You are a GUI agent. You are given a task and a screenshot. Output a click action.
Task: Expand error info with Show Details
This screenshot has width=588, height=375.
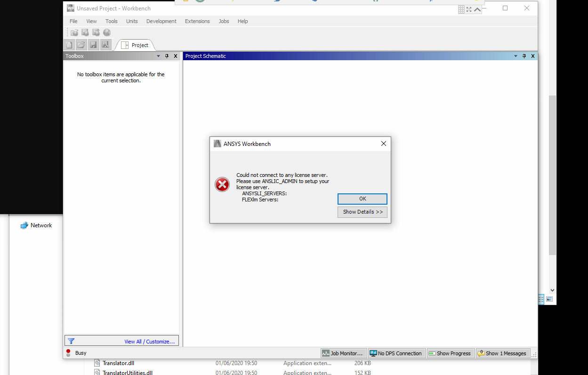click(x=362, y=212)
